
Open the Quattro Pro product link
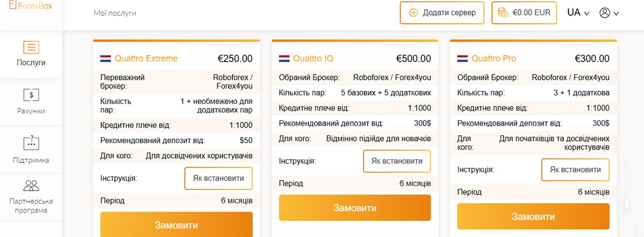494,58
